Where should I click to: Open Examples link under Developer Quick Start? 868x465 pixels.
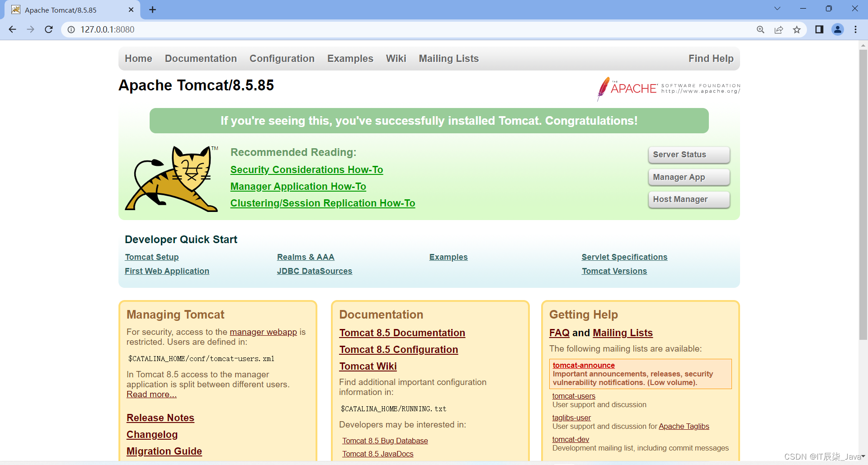click(x=448, y=257)
